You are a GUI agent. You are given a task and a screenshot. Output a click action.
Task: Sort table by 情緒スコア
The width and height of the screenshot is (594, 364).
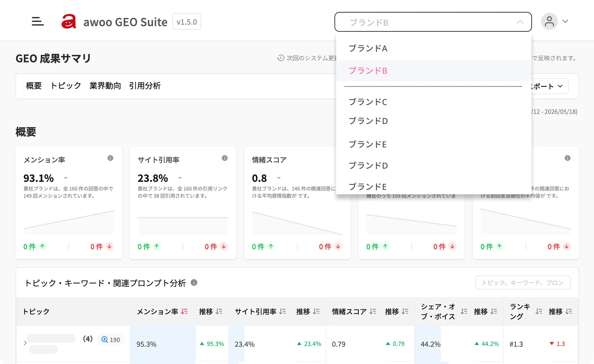tap(373, 311)
